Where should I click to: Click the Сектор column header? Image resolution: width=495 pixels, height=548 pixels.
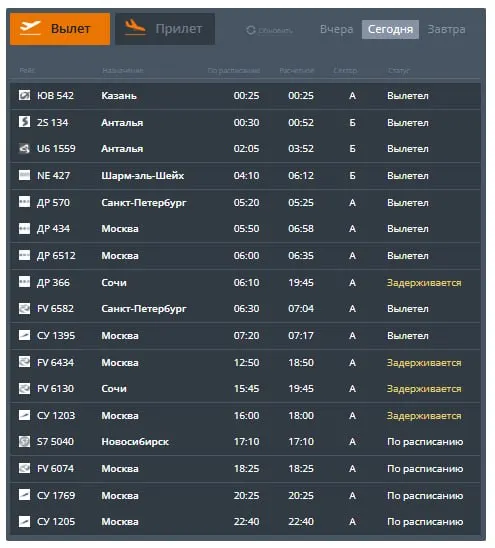tap(345, 71)
